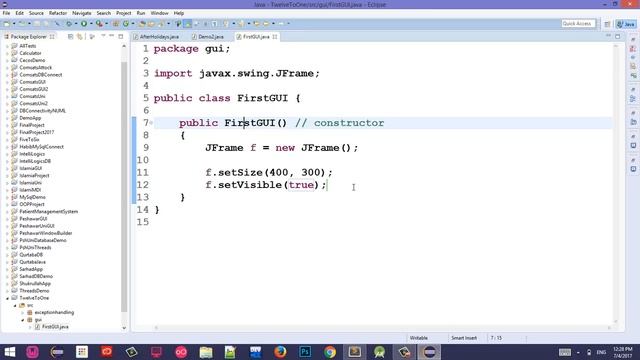This screenshot has height=360, width=640.
Task: Click the Smart Insert status bar entry
Action: 464,338
